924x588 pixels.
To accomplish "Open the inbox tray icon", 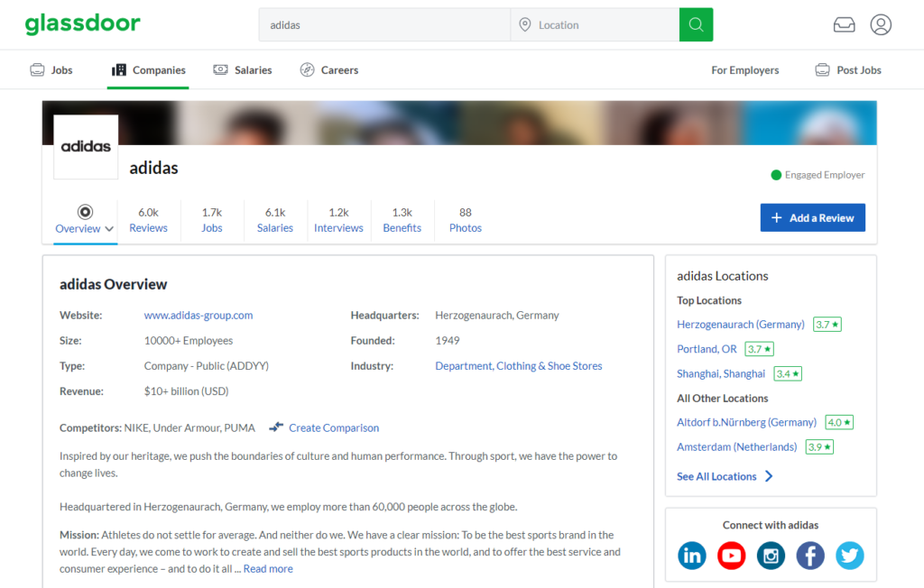I will tap(844, 24).
